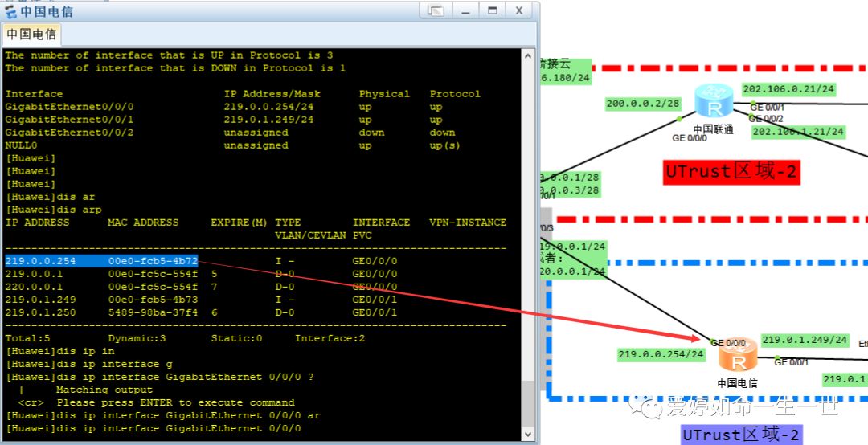
Task: Click the terminal vertical scrollbar thumb
Action: pyautogui.click(x=527, y=403)
